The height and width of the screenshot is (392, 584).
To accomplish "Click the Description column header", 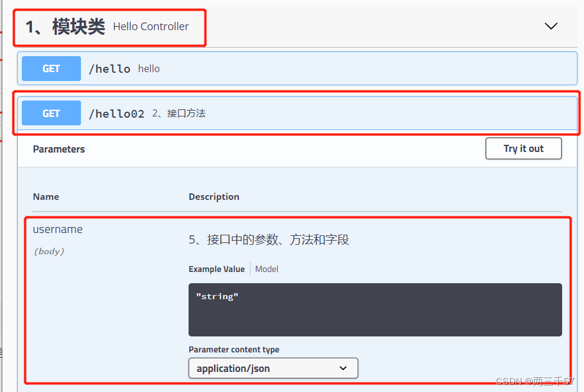I will pyautogui.click(x=214, y=196).
